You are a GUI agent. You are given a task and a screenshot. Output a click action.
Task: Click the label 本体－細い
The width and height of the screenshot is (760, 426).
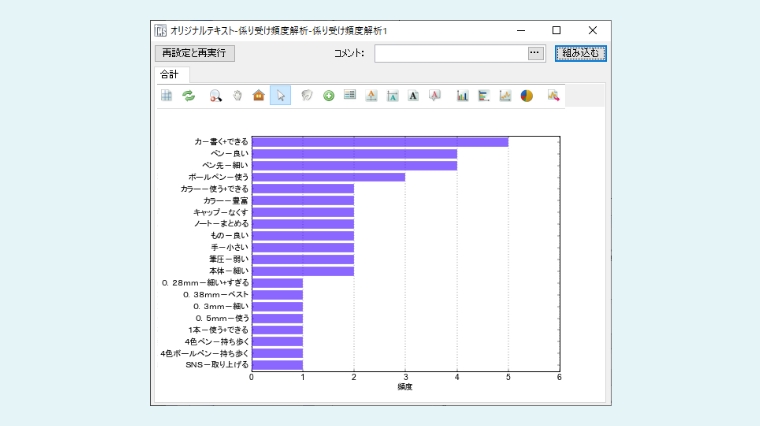pos(229,271)
